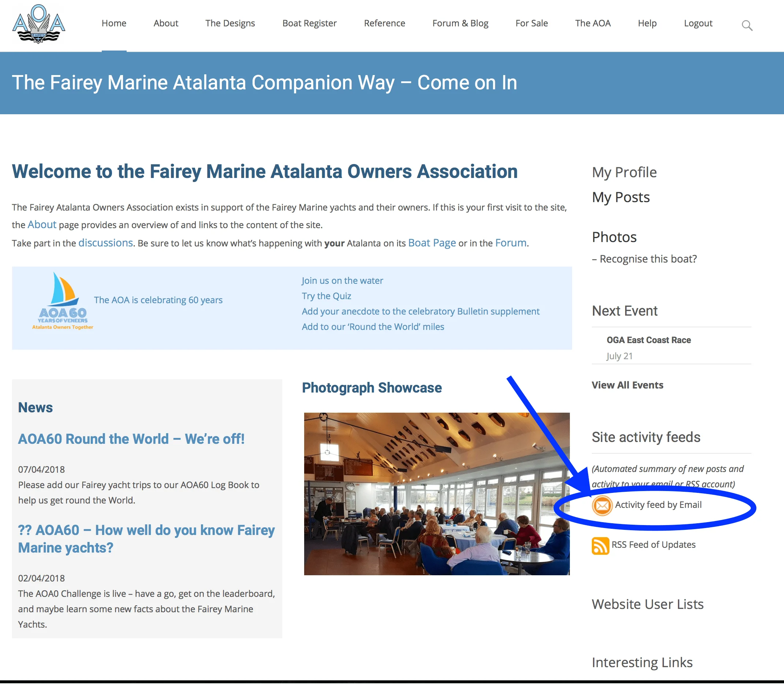Click the AOA logo in header
The width and height of the screenshot is (784, 684).
[38, 24]
